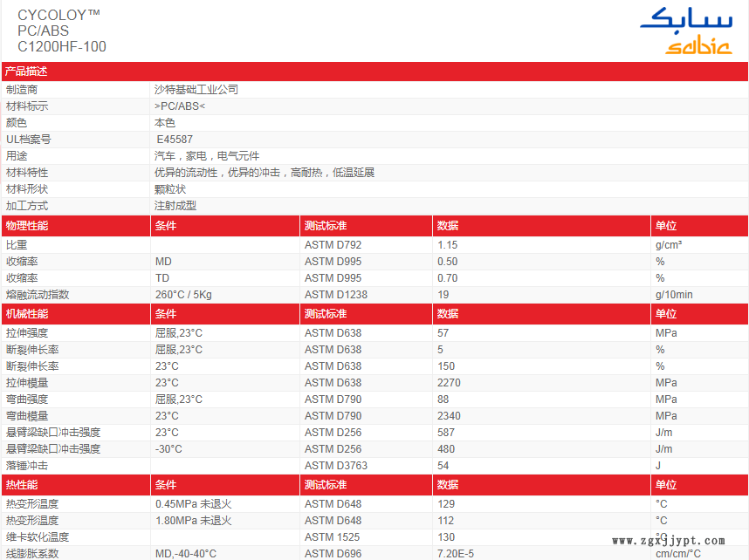Select ASTM D696 test standard
The image size is (749, 560).
(x=333, y=554)
